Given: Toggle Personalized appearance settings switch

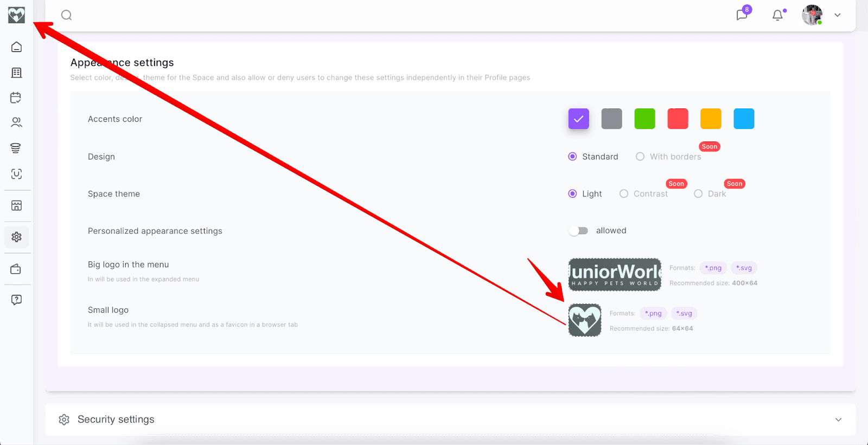Looking at the screenshot, I should [x=578, y=231].
